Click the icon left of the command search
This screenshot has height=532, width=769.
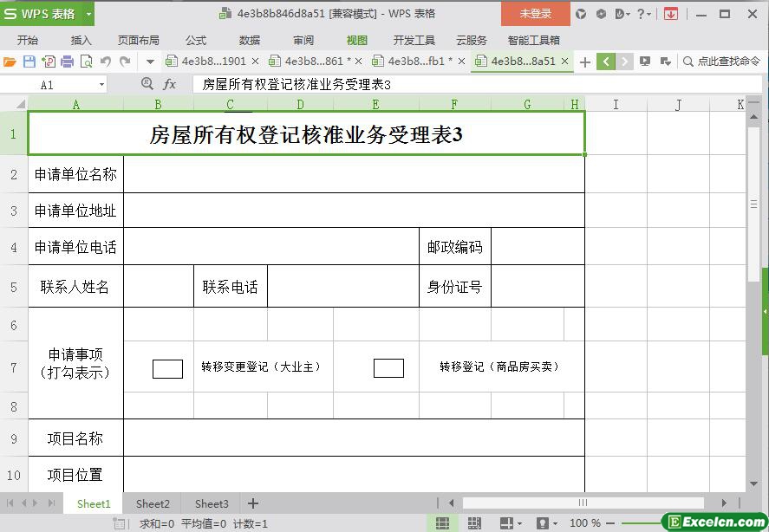[x=666, y=62]
